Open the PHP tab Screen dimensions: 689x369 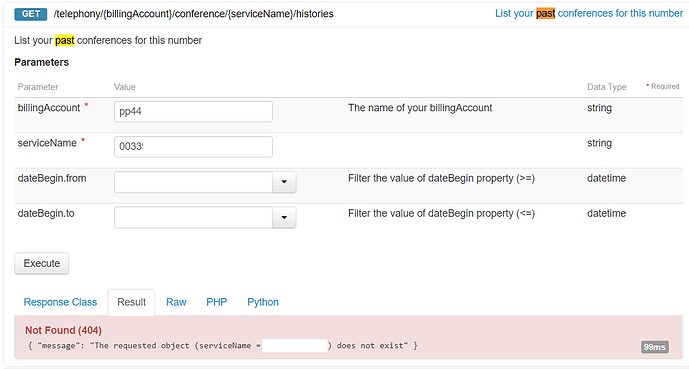pyautogui.click(x=217, y=302)
